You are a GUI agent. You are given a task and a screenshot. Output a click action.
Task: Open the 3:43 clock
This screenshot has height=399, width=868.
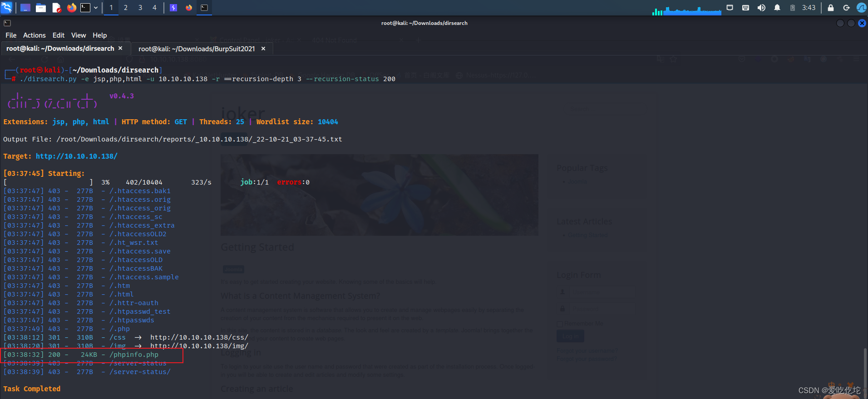809,8
